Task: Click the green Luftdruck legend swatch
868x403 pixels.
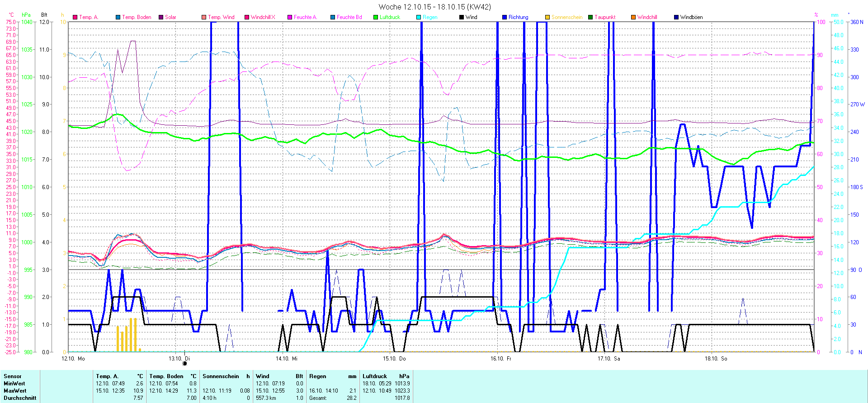Action: point(376,17)
